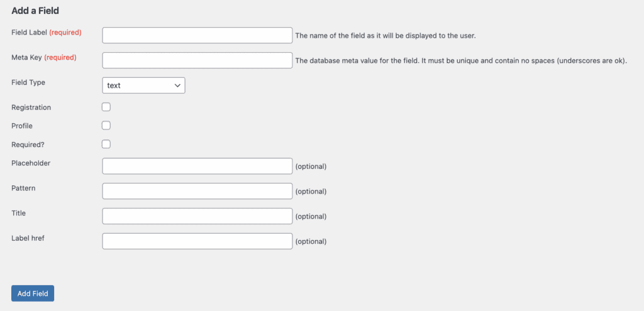Click '(optional)' next to the Title field
644x311 pixels.
(x=311, y=217)
